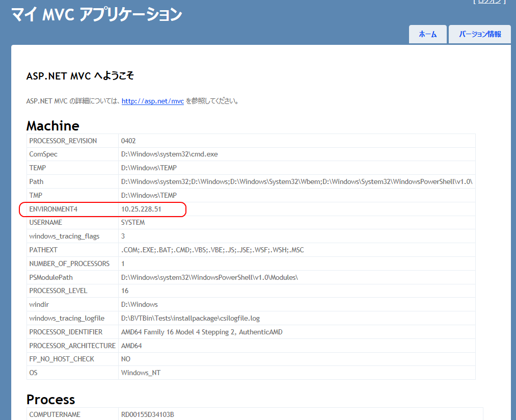Select the COMPUTERNAME cell

(x=72, y=414)
